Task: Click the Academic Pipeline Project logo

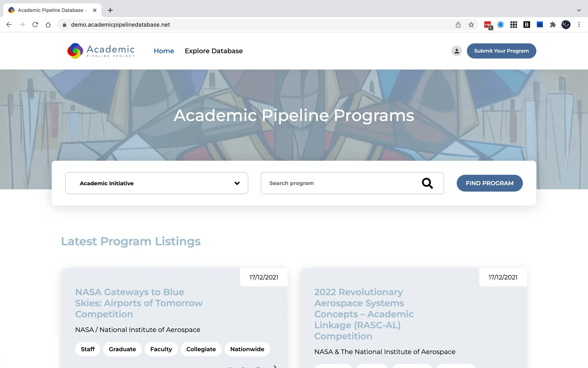Action: (101, 51)
